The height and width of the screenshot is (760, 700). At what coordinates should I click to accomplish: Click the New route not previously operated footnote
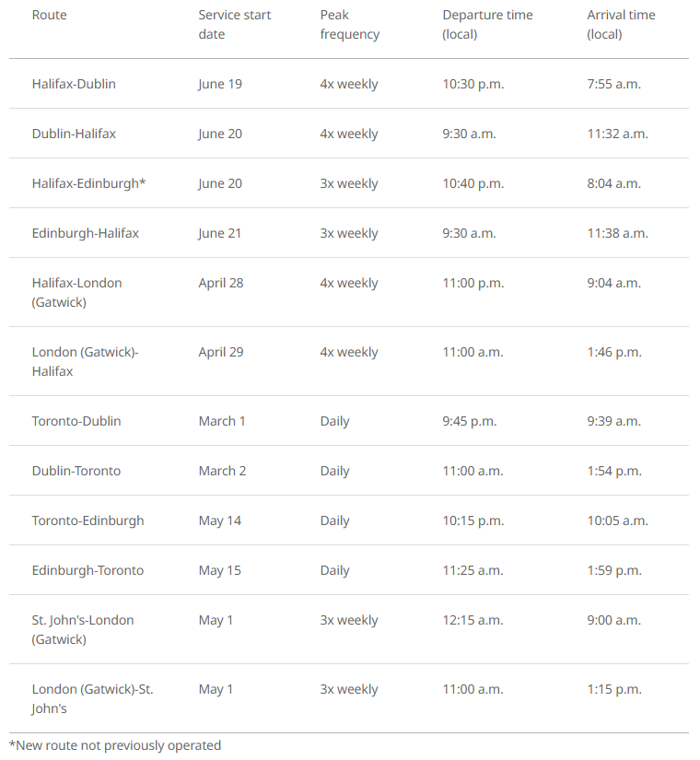115,745
